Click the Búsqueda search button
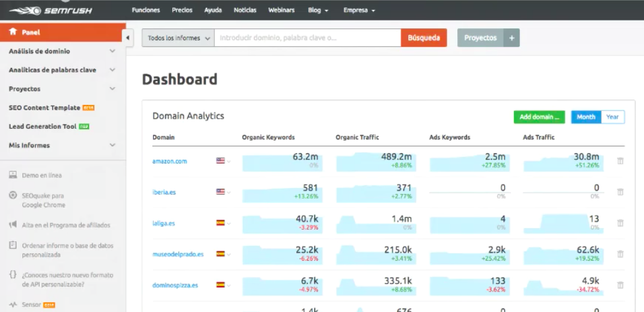 click(424, 38)
